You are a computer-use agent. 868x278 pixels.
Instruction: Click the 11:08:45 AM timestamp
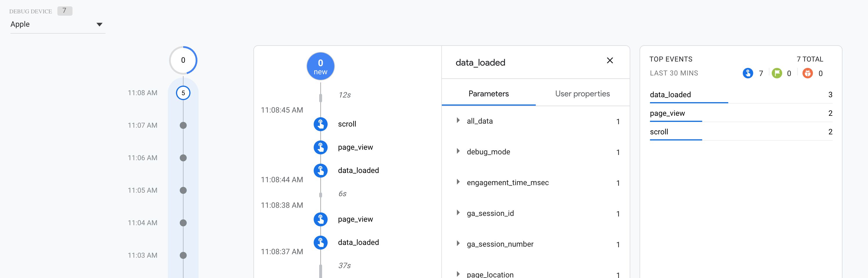(282, 110)
